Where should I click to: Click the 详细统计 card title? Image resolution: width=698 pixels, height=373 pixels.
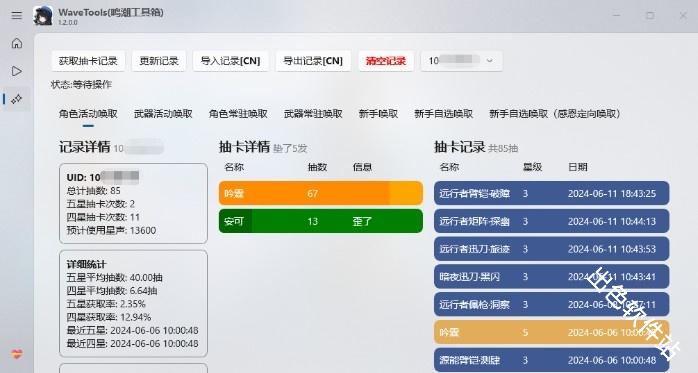tap(86, 264)
